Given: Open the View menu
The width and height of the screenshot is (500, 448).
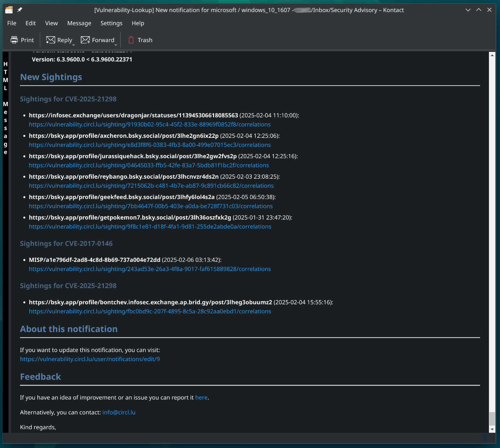Looking at the screenshot, I should 52,23.
